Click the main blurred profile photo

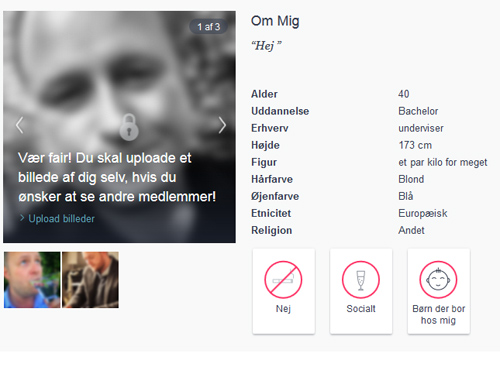(x=119, y=127)
